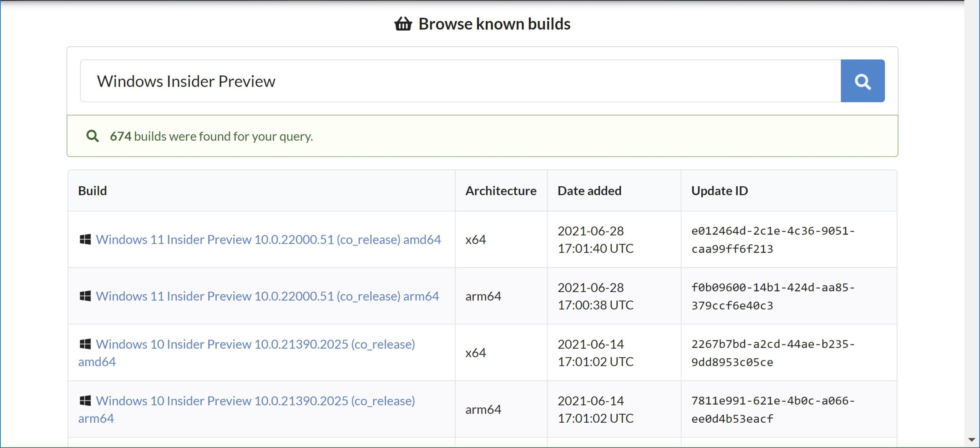Click the Date added column header
980x448 pixels.
[x=589, y=191]
